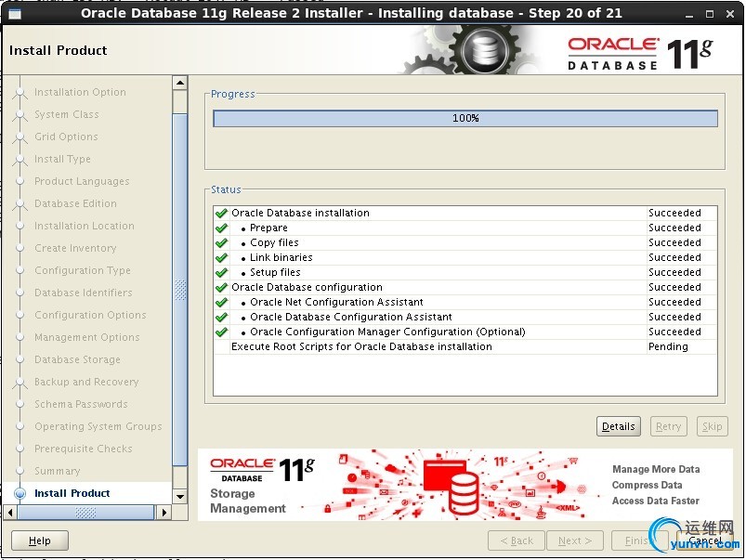Select the Prerequisite Checks step
Viewport: 746px width, 560px height.
[84, 449]
